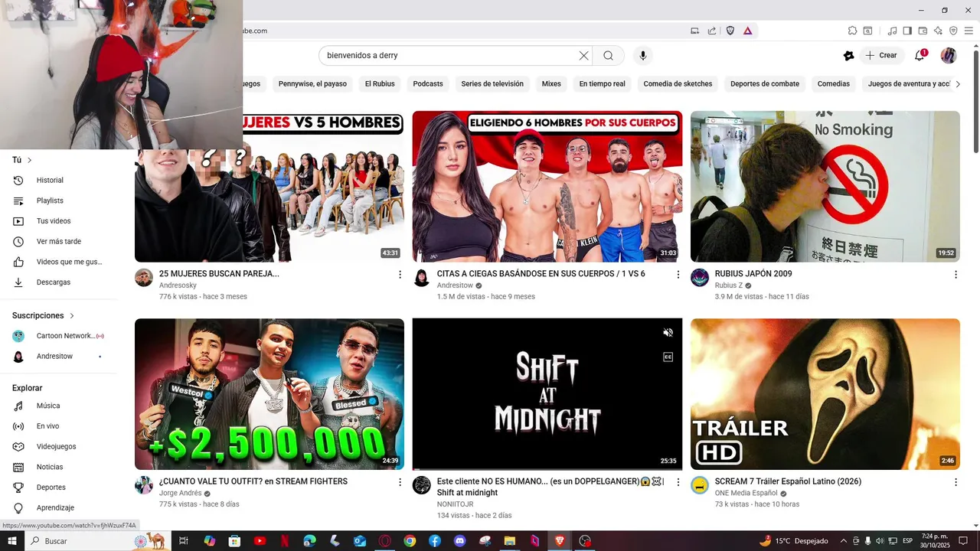Screen dimensions: 980x551
Task: Click the Crear button
Action: (x=880, y=55)
